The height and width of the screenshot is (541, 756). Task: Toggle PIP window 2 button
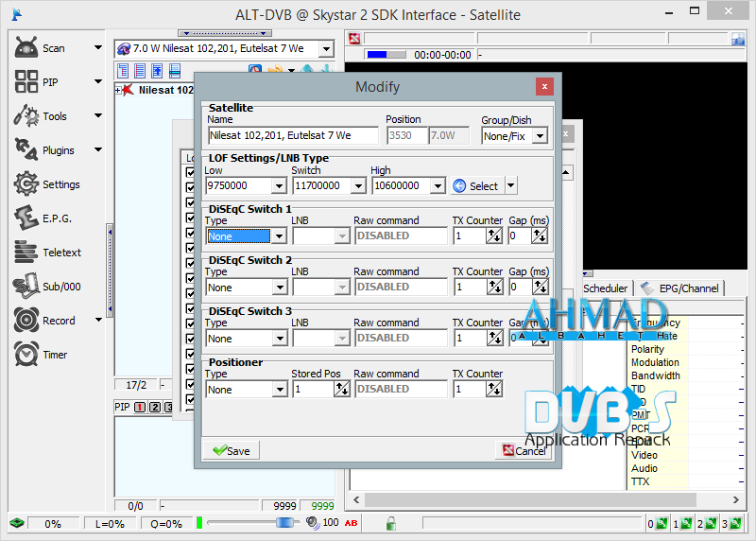(155, 408)
